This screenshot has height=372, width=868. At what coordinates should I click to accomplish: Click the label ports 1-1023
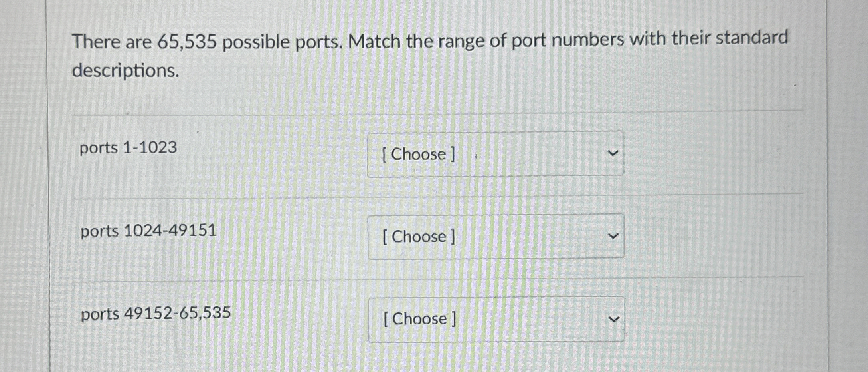pyautogui.click(x=127, y=148)
